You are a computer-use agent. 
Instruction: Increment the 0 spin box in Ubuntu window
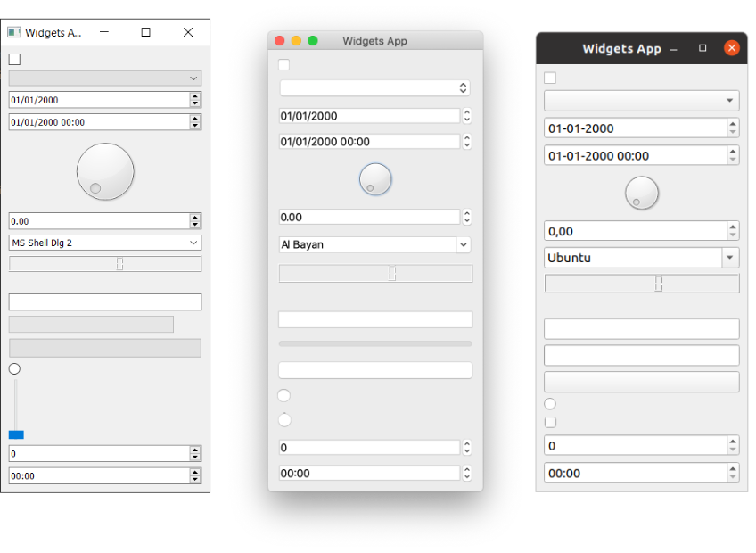(733, 441)
